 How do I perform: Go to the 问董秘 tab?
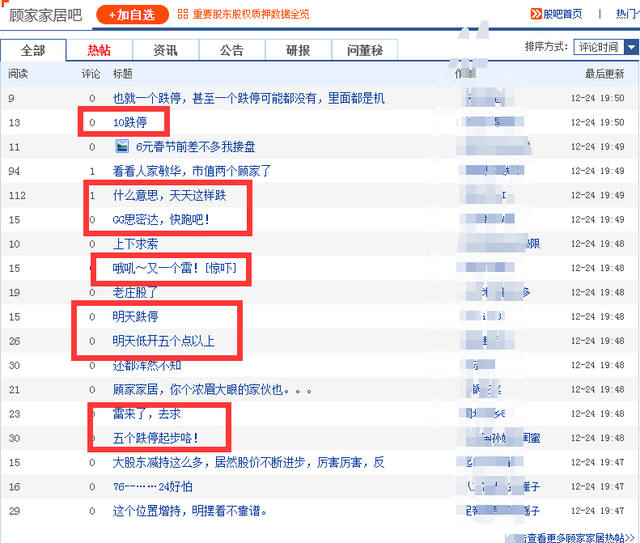tap(364, 50)
